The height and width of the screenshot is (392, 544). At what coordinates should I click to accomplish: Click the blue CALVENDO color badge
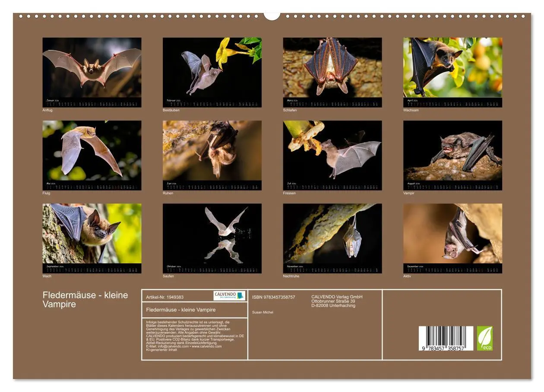click(240, 296)
